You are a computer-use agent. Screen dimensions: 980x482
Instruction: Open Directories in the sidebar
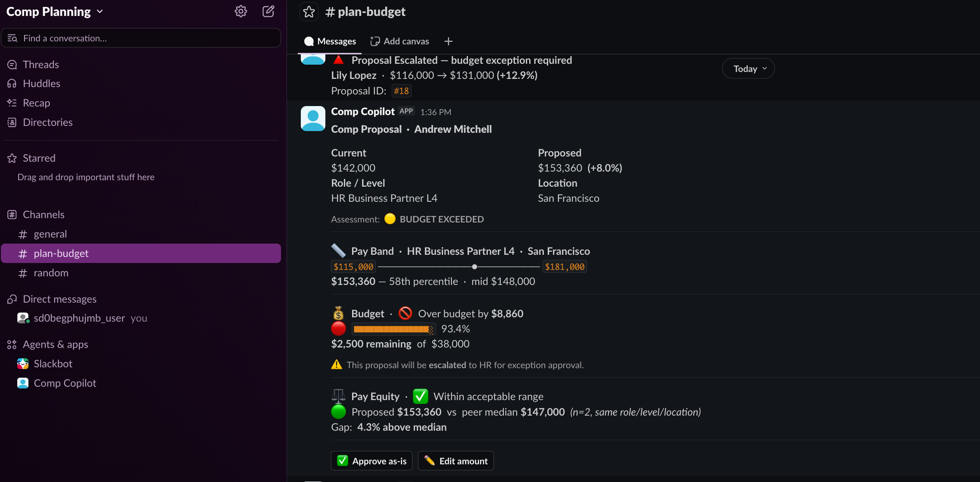tap(47, 122)
